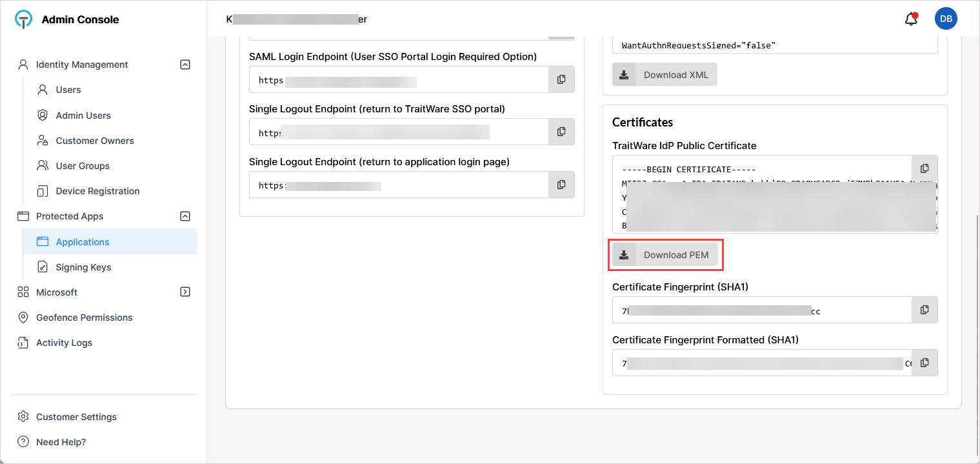Click the Download PEM button
This screenshot has width=980, height=464.
[x=665, y=255]
